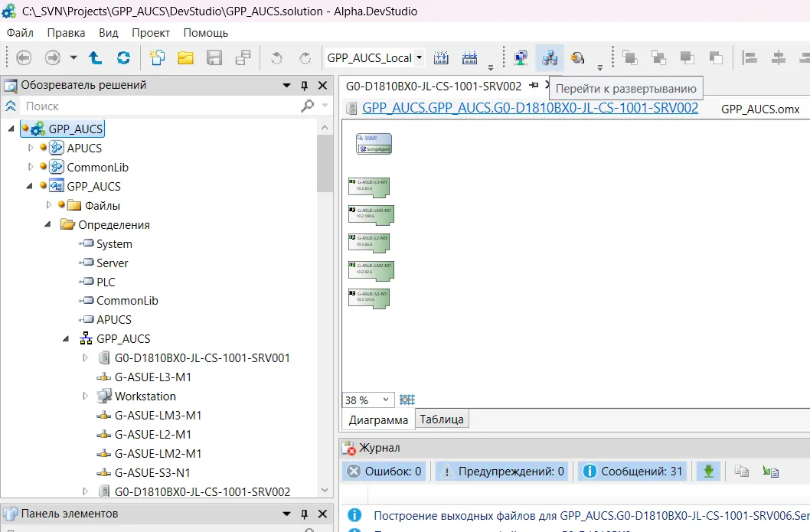Collapse all using double chevron beside search
Viewport: 810px width, 532px height.
[10, 106]
